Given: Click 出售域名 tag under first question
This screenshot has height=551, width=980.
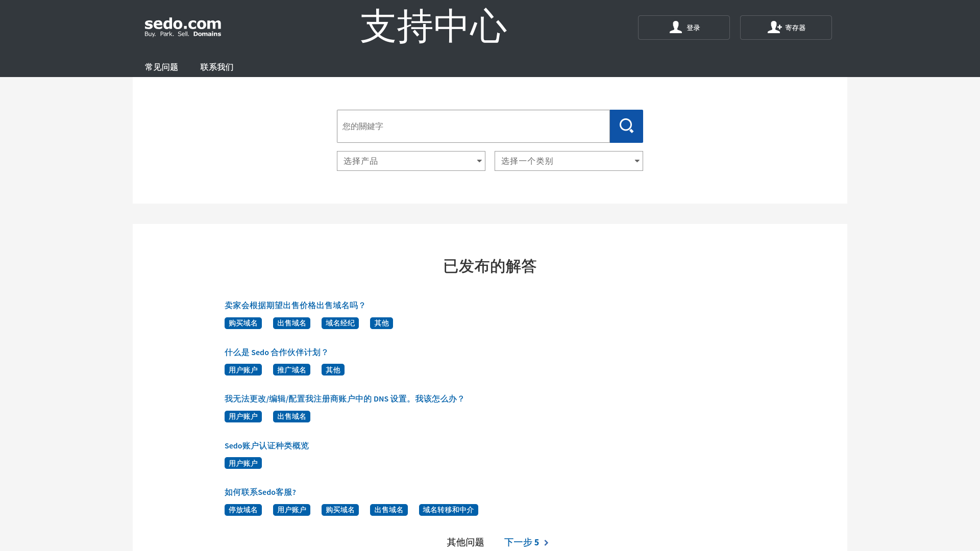Looking at the screenshot, I should [x=291, y=323].
